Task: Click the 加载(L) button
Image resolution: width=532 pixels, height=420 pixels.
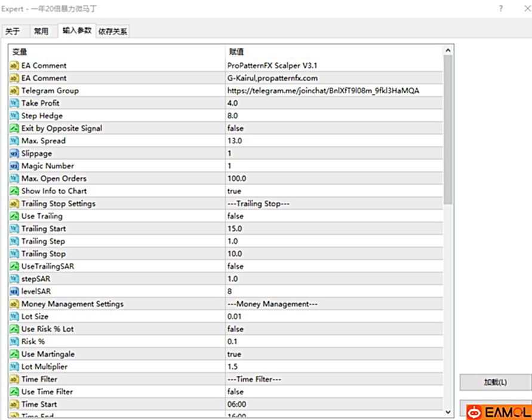Action: click(495, 382)
